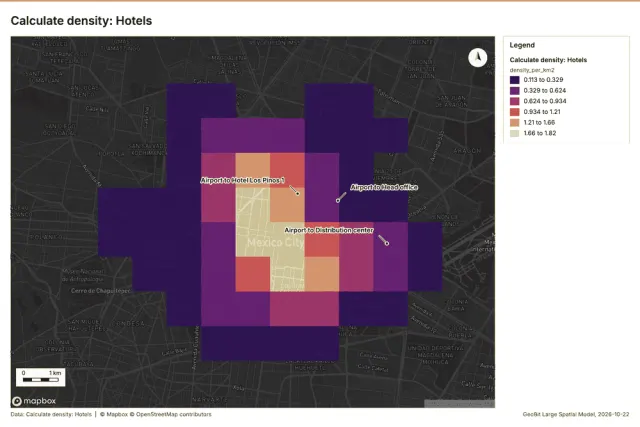Viewport: 640px width, 427px height.
Task: Click the Legend panel heading
Action: pos(522,45)
